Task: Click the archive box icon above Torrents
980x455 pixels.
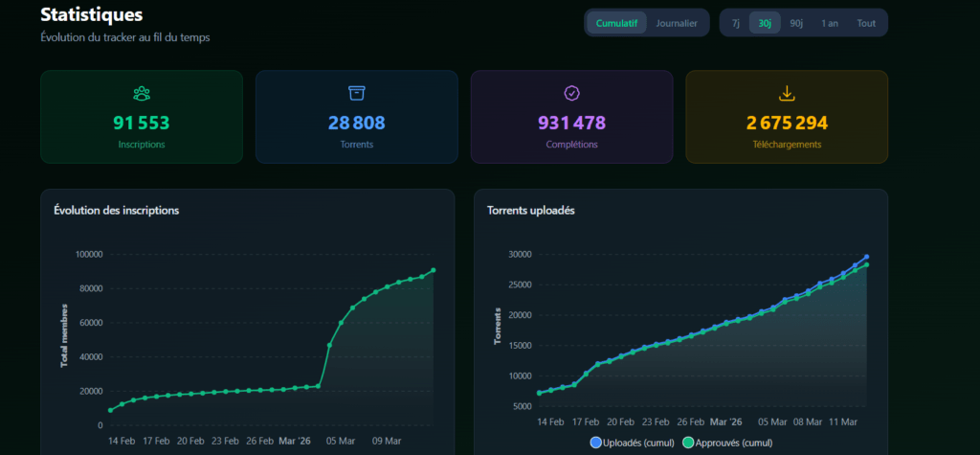Action: (356, 93)
